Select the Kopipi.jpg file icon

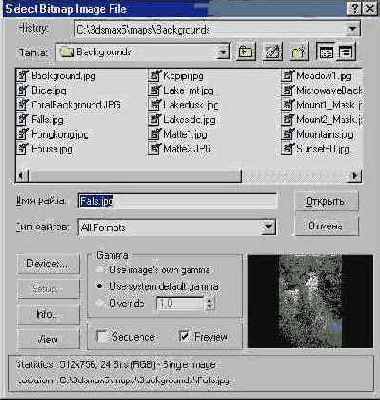coord(154,76)
